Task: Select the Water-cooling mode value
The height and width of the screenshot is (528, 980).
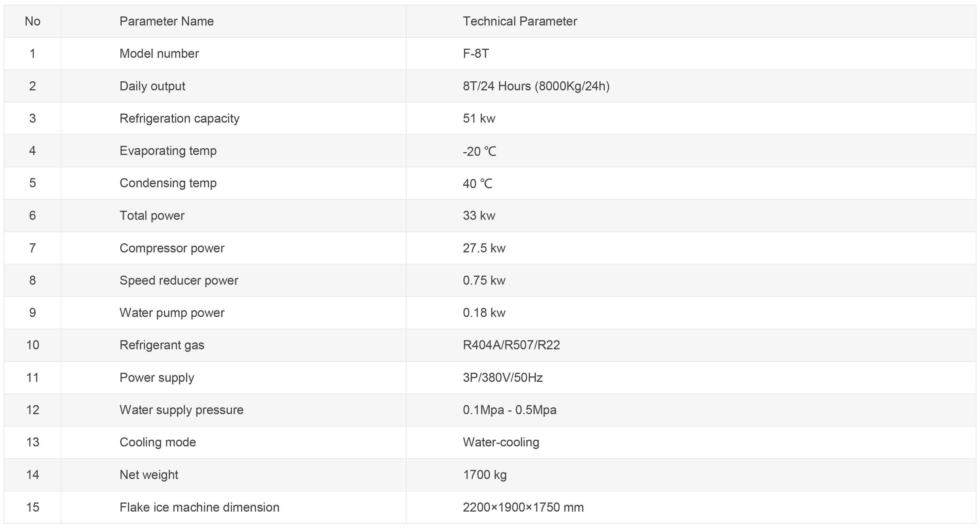Action: (501, 442)
